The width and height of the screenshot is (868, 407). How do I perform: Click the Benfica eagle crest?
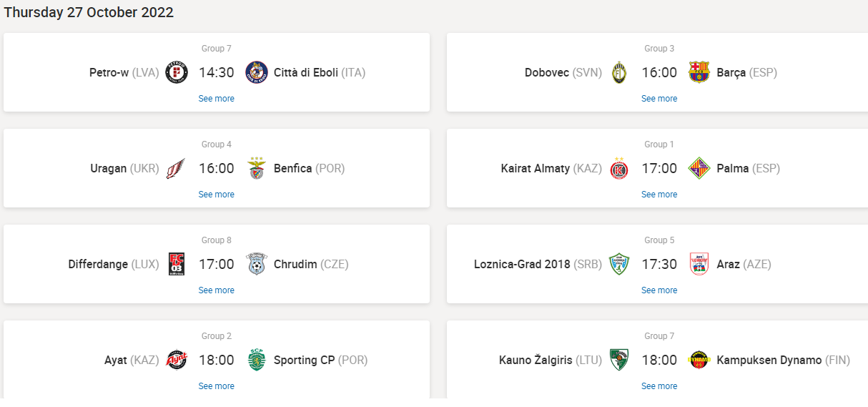pos(256,169)
